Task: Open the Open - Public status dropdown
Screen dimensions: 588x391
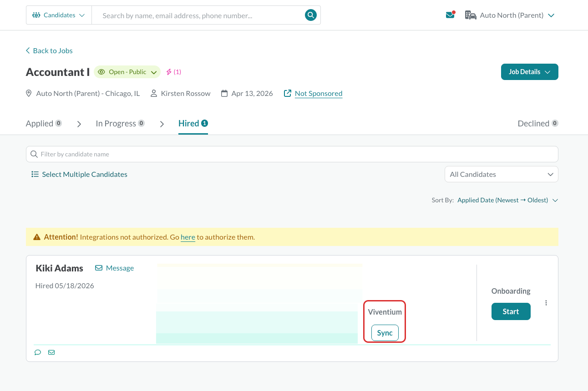Action: pos(127,72)
